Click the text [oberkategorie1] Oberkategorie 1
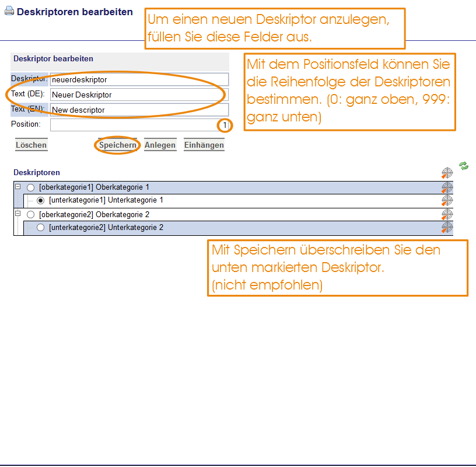Image resolution: width=476 pixels, height=467 pixels. click(94, 187)
